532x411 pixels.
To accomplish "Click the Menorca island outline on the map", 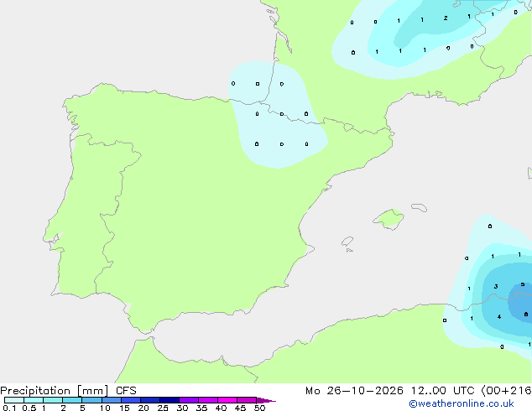I will pyautogui.click(x=419, y=207).
